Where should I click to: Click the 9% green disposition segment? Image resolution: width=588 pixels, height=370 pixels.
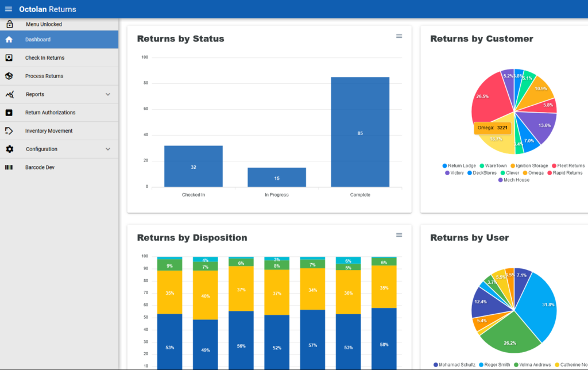click(x=169, y=265)
